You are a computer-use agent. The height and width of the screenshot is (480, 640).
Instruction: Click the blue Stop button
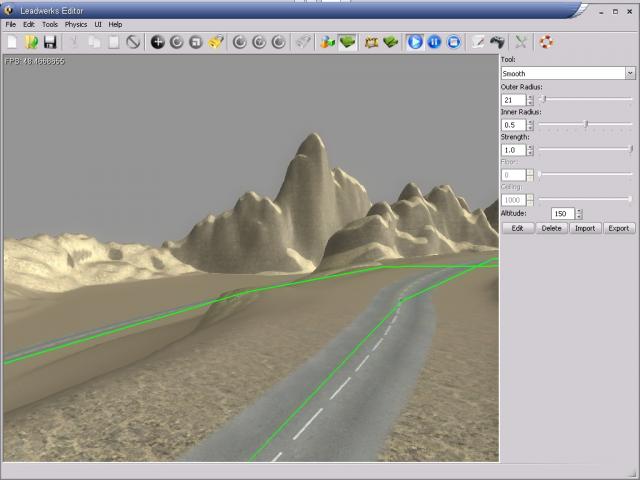tap(453, 42)
